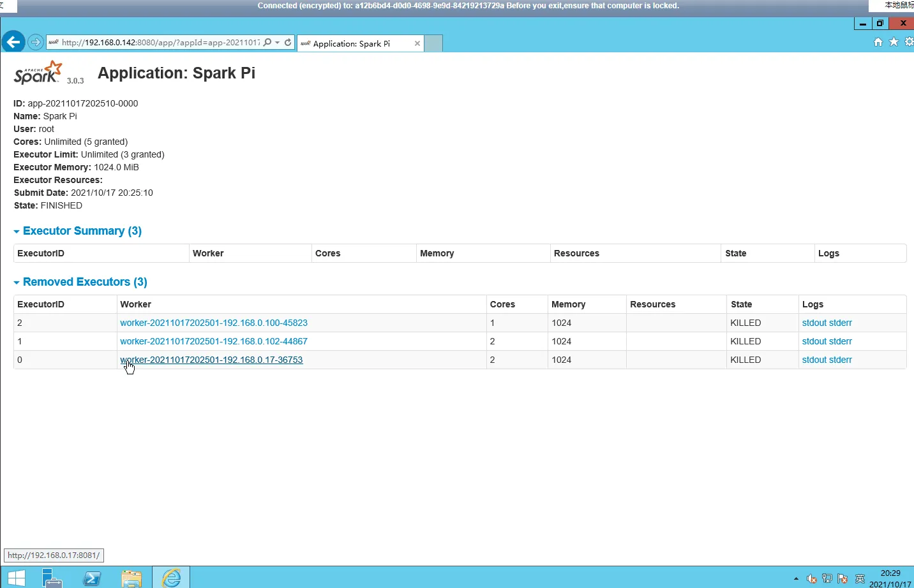This screenshot has width=914, height=588.
Task: Click the URL address field
Action: (160, 43)
